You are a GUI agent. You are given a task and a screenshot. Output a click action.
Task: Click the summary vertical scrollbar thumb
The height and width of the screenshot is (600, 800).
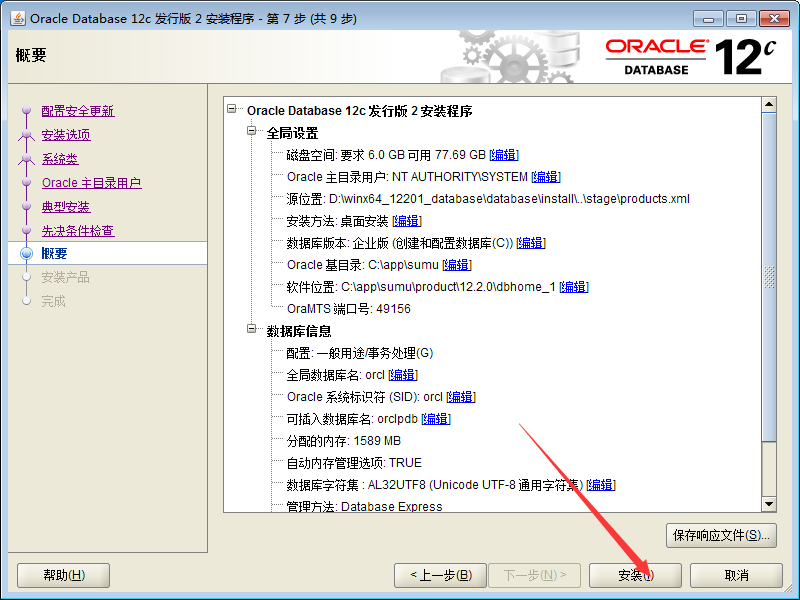point(769,278)
